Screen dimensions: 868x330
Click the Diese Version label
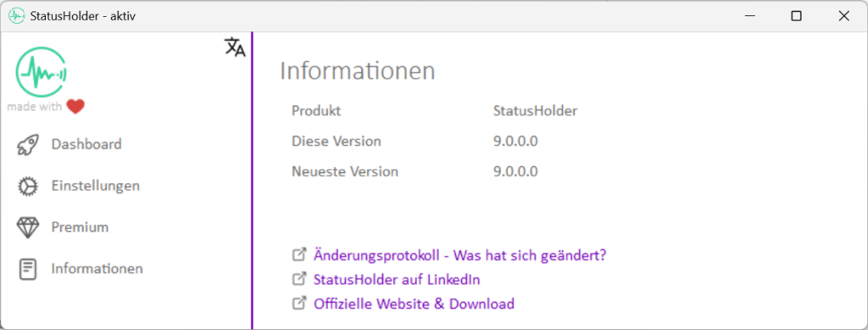(336, 141)
